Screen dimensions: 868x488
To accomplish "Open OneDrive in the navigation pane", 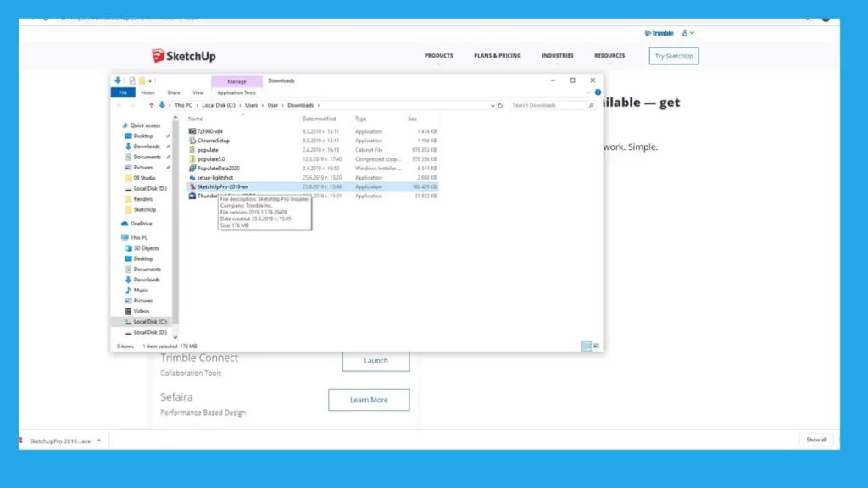I will 141,224.
